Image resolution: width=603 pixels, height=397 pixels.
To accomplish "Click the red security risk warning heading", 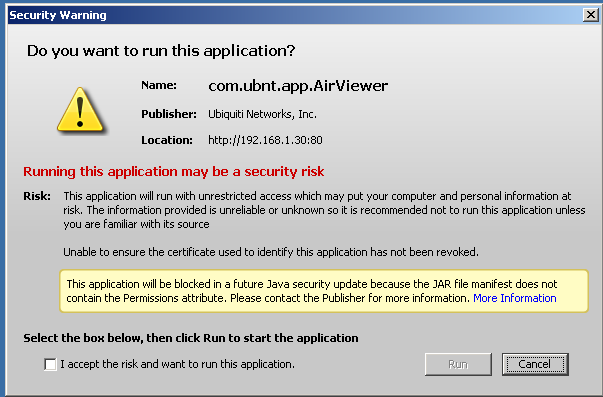I will 174,172.
